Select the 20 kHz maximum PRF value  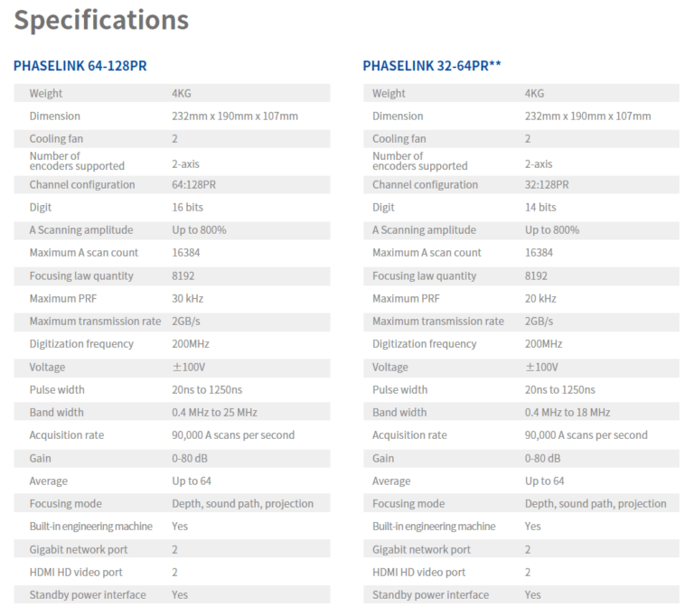pyautogui.click(x=540, y=298)
